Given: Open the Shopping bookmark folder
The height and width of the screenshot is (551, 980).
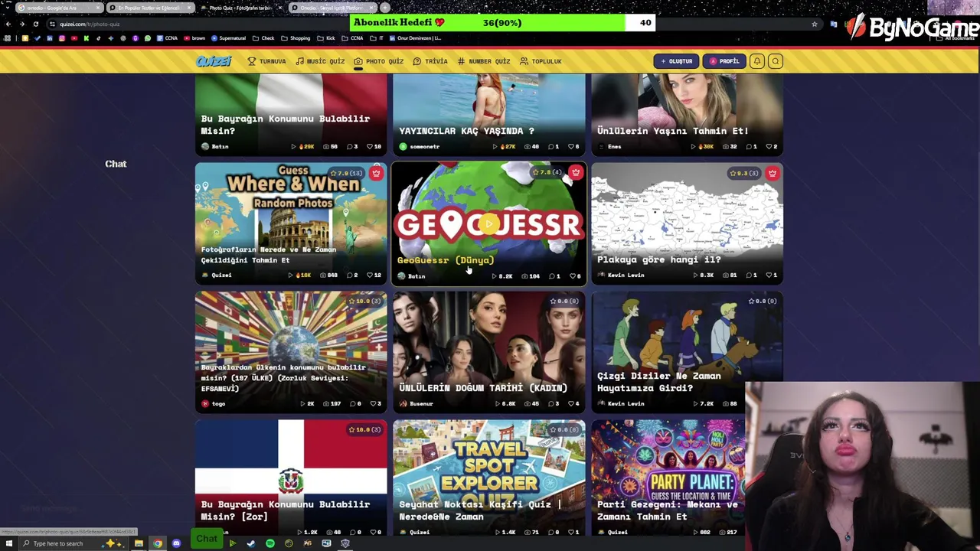Looking at the screenshot, I should [x=296, y=38].
